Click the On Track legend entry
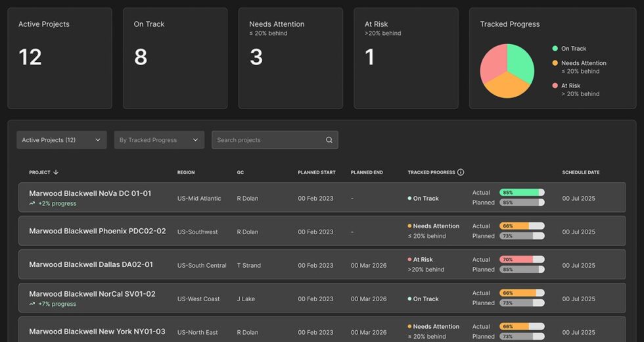Viewport: 644px width, 342px height. tap(569, 49)
